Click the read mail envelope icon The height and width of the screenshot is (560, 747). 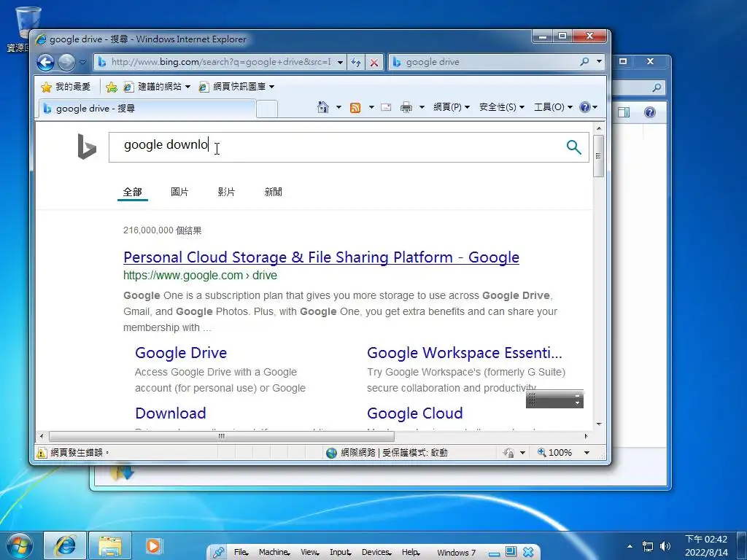[387, 107]
